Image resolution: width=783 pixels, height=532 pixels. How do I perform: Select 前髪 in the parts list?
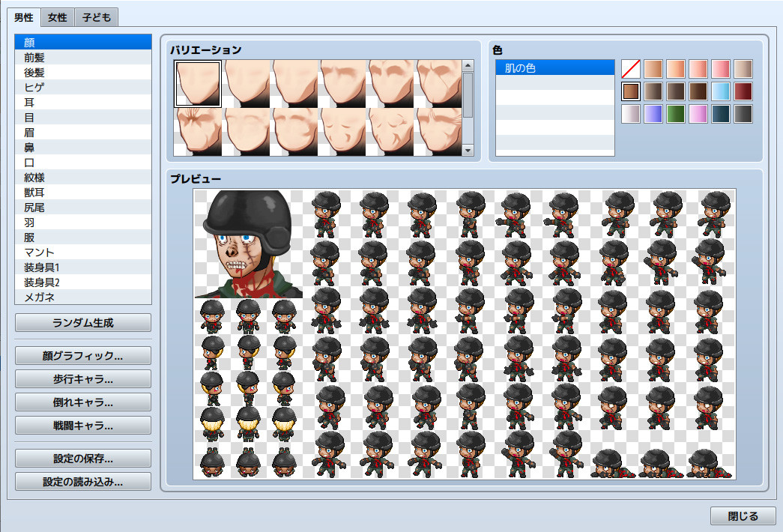[x=82, y=57]
